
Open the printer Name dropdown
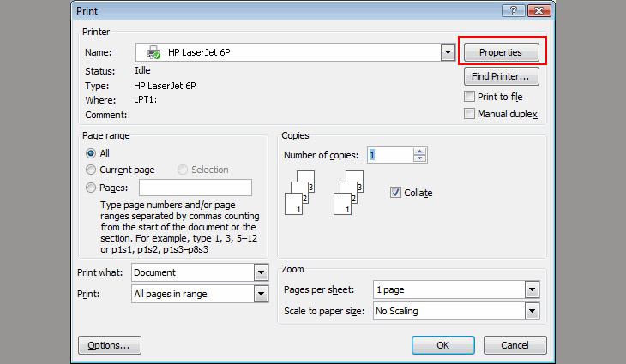(x=447, y=53)
